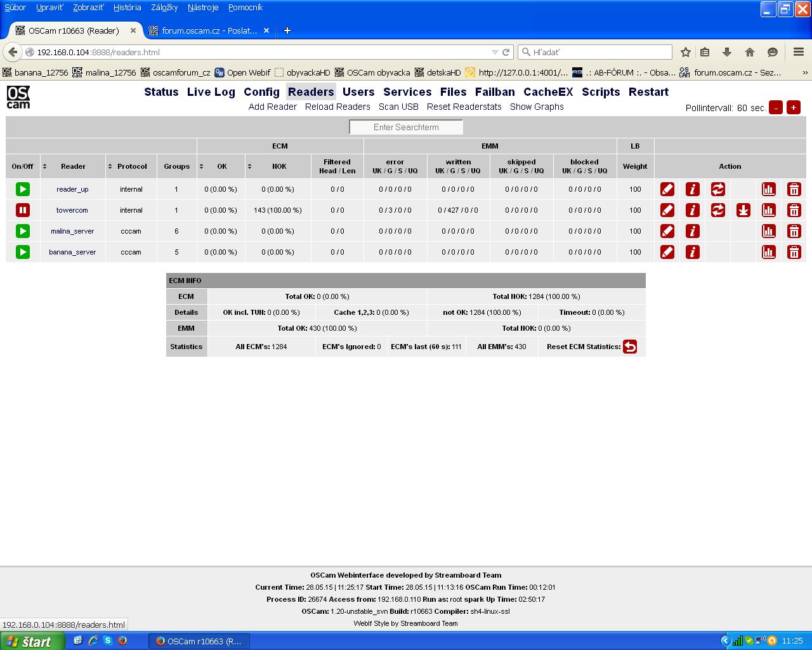Focus the Enter Searchterm field
Screen dimensions: 812x650
click(406, 127)
